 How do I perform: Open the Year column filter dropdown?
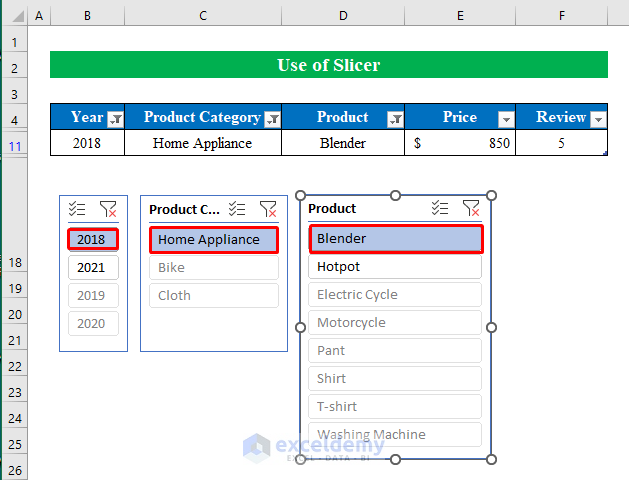115,119
